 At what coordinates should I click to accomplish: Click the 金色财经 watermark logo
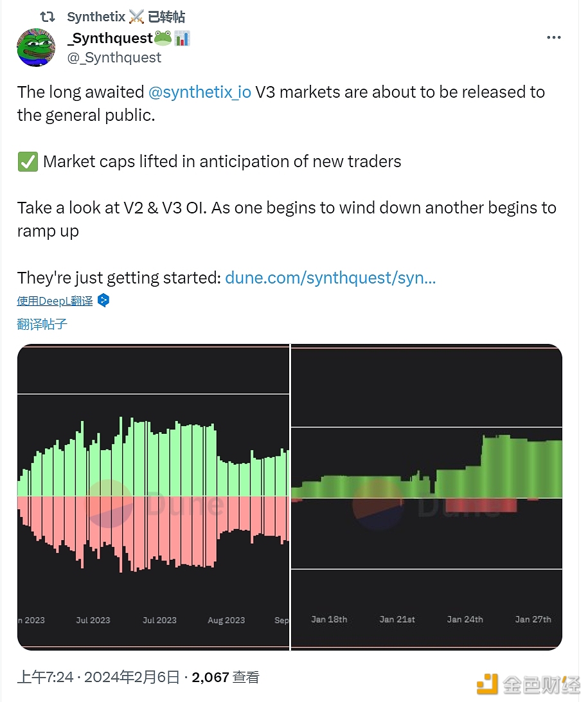click(x=528, y=683)
